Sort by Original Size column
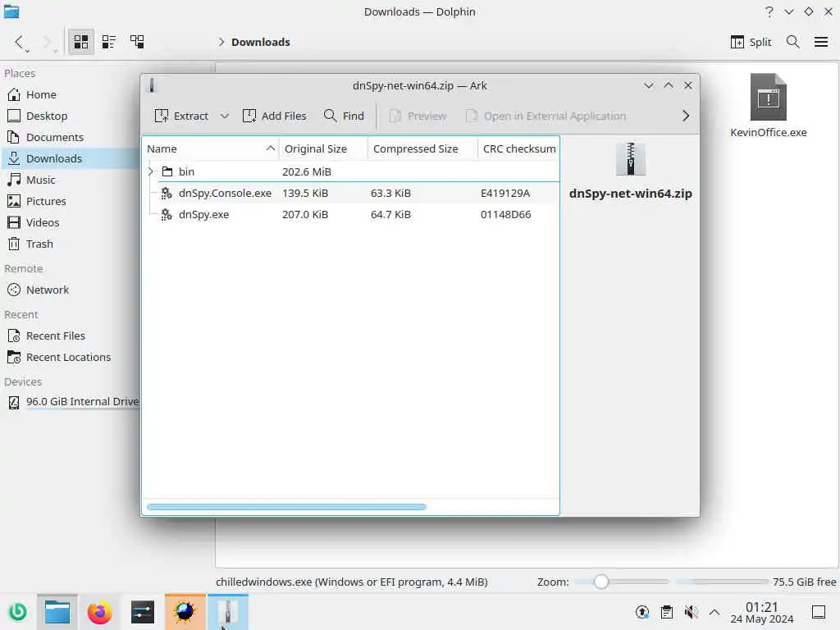 pyautogui.click(x=323, y=148)
